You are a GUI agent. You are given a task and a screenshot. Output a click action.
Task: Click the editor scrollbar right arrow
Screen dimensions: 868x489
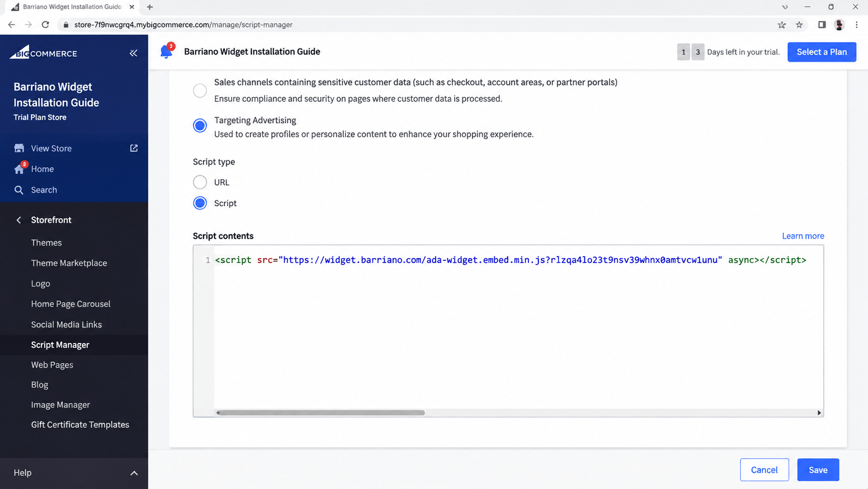819,413
